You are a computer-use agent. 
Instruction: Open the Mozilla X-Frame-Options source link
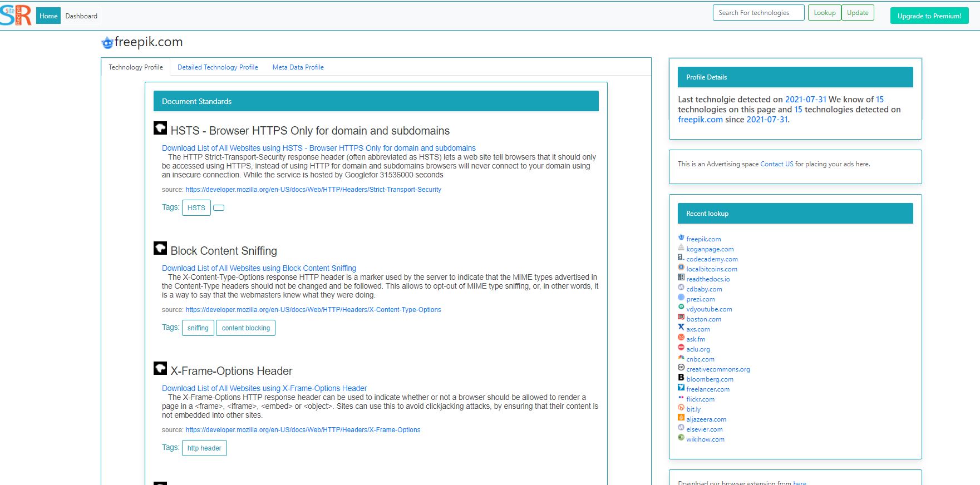tap(303, 430)
